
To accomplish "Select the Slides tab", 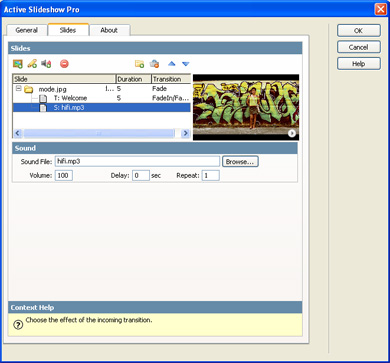I will click(68, 30).
